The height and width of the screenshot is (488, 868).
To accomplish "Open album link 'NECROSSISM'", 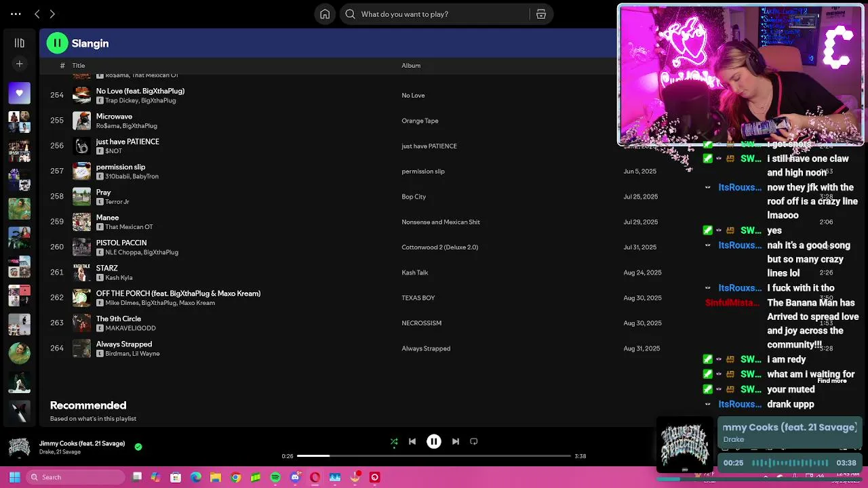I will pyautogui.click(x=421, y=323).
